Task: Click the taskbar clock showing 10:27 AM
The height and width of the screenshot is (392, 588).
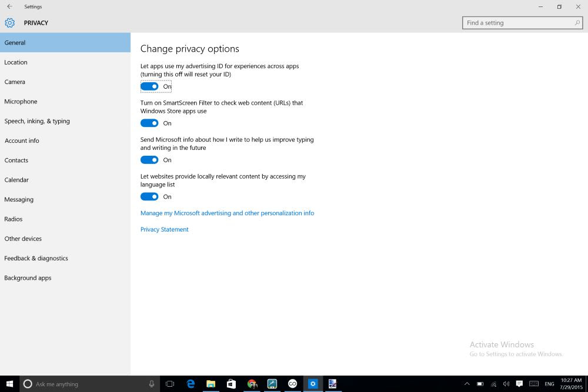Action: click(x=571, y=384)
